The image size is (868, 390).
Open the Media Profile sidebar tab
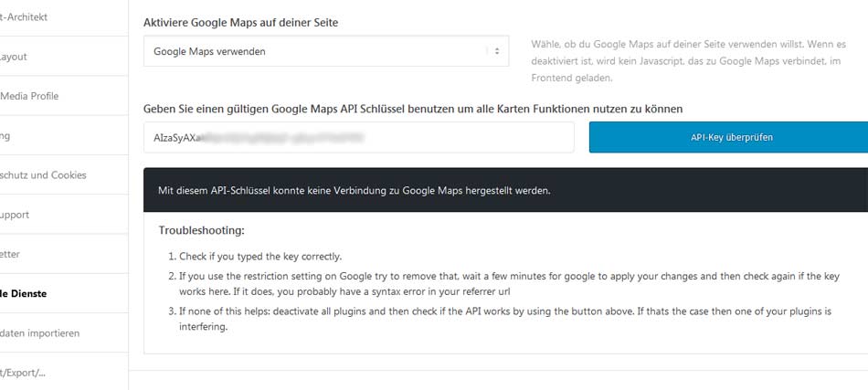pyautogui.click(x=64, y=96)
